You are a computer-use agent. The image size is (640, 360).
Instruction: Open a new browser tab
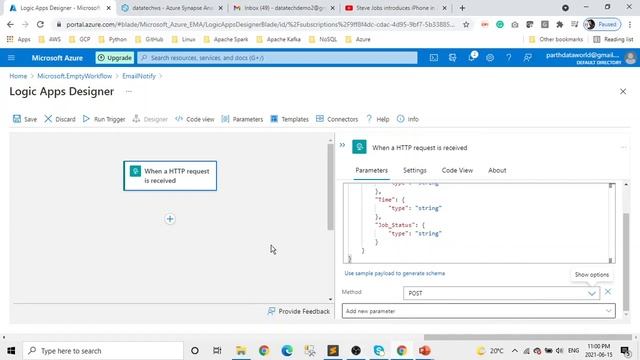pos(462,8)
